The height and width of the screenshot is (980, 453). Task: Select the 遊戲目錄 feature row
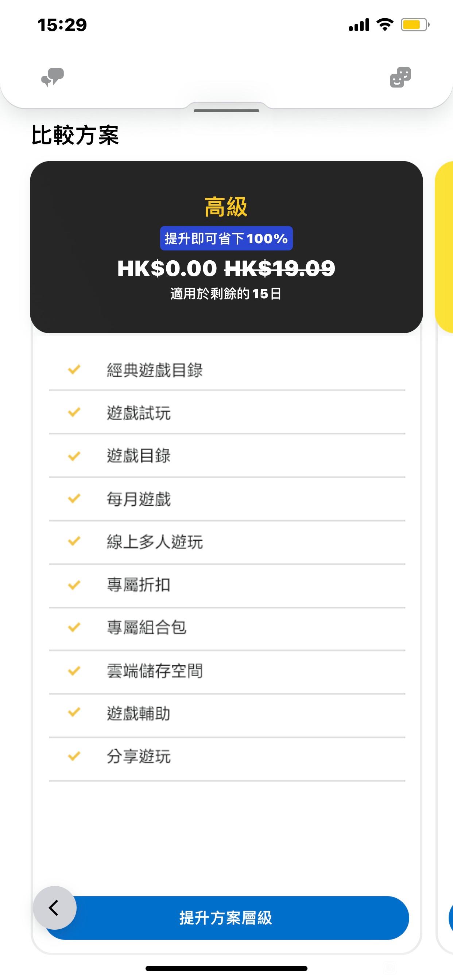227,456
